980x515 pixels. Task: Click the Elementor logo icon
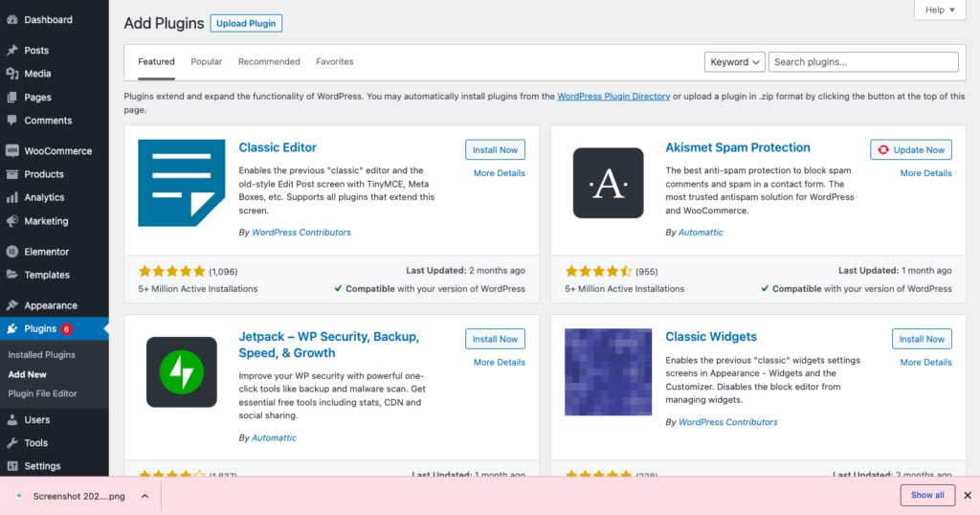tap(11, 251)
